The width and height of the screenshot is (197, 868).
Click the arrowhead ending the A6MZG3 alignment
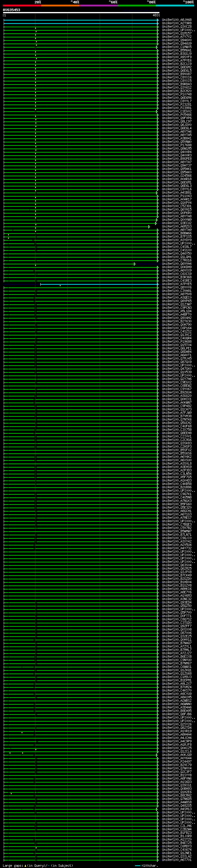[149, 227]
